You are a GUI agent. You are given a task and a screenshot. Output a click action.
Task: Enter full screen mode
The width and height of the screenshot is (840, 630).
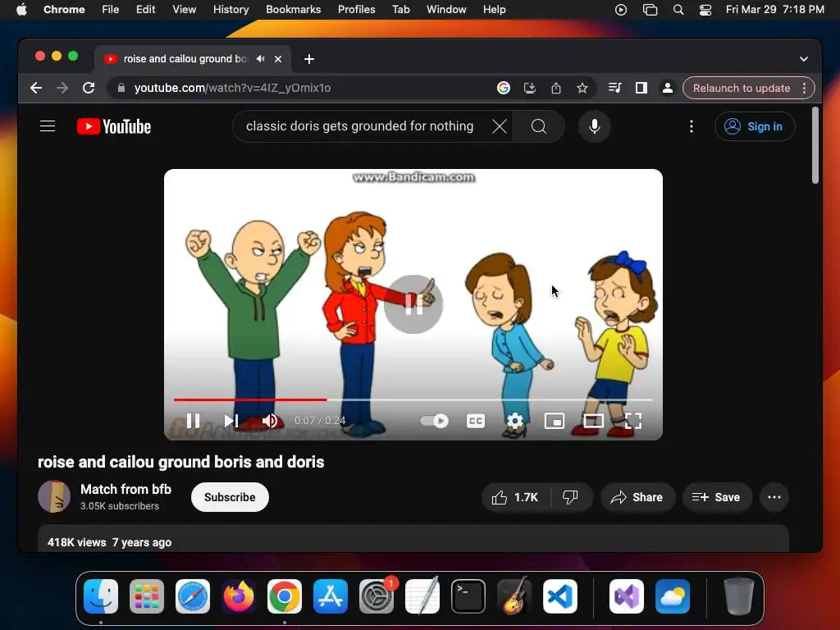632,421
